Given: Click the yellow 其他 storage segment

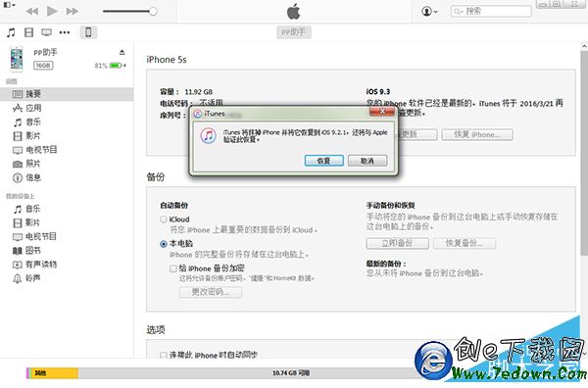Looking at the screenshot, I should [54, 373].
